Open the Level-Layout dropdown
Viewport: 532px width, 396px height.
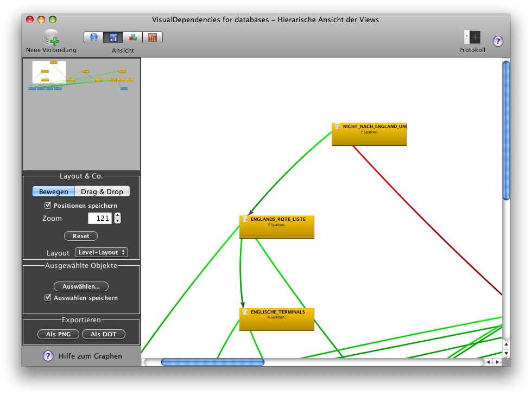(x=102, y=252)
